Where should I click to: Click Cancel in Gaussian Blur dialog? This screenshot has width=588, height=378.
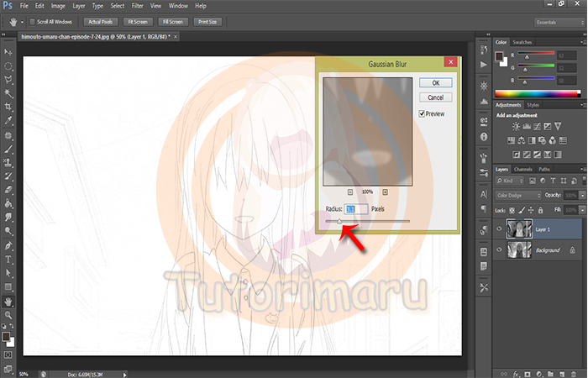point(435,97)
